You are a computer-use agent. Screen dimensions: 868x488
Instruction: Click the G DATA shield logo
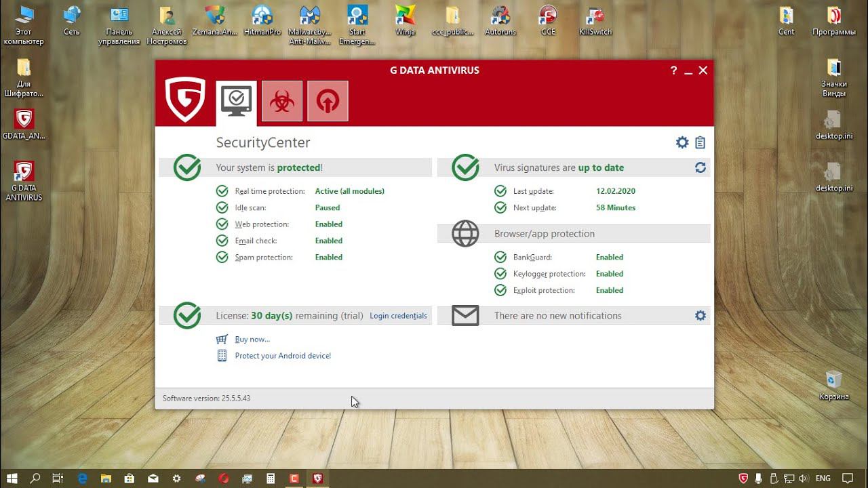coord(185,100)
